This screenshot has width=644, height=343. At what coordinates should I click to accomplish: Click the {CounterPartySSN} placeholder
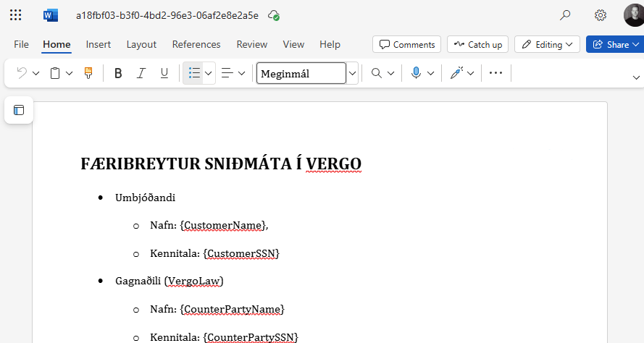[251, 337]
